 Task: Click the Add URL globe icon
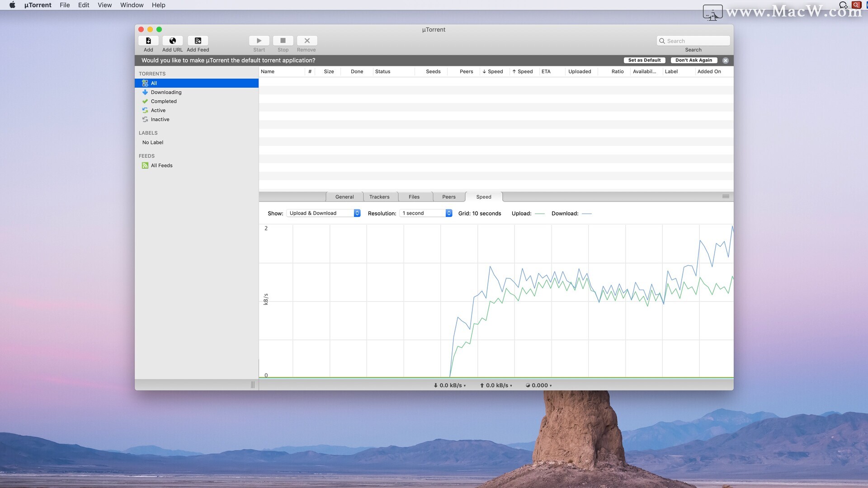173,41
